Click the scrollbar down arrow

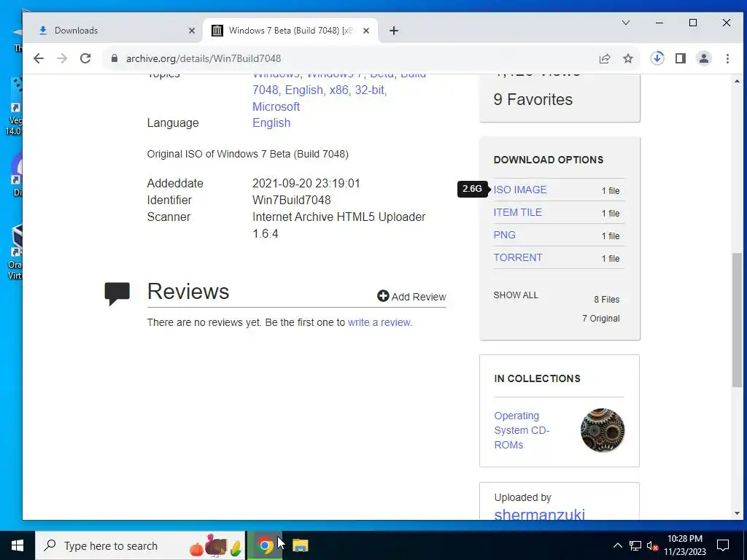[x=737, y=513]
